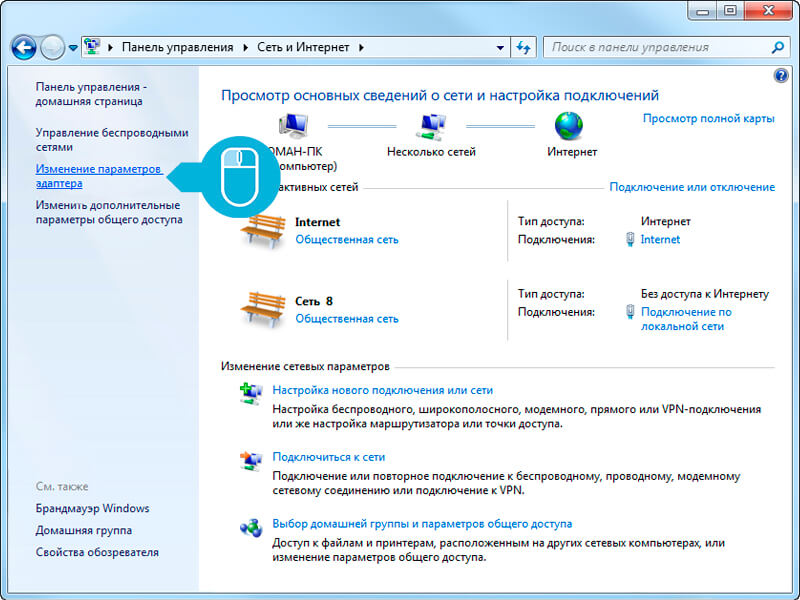Open Изменение параметров адаптера link
This screenshot has width=800, height=600.
coord(99,176)
